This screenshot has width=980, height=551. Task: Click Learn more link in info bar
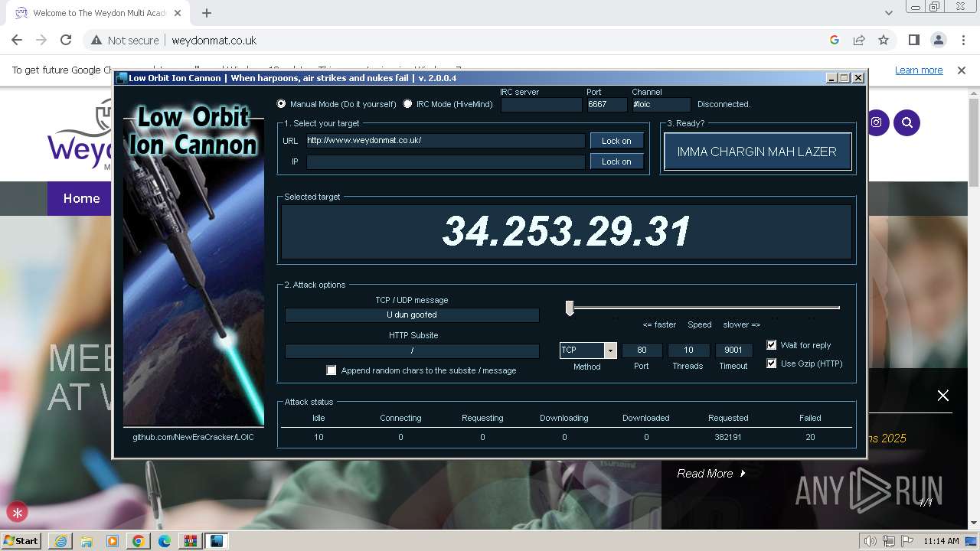pyautogui.click(x=919, y=70)
